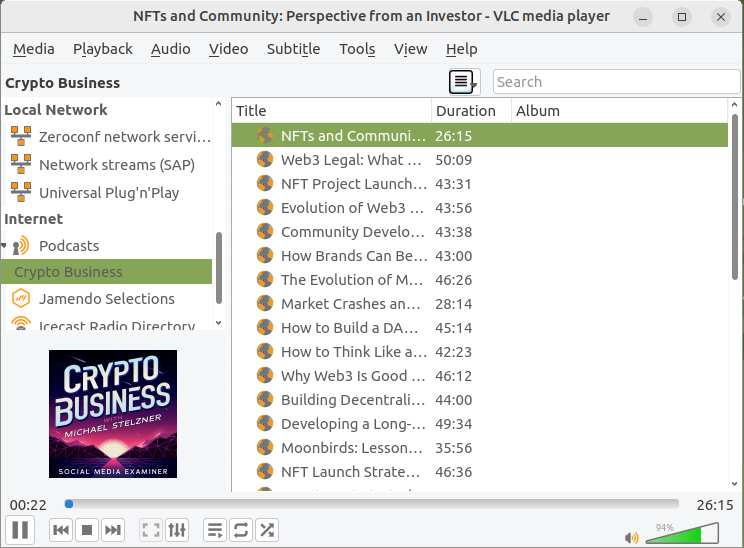
Task: Sort playlist by Title column
Action: 332,111
